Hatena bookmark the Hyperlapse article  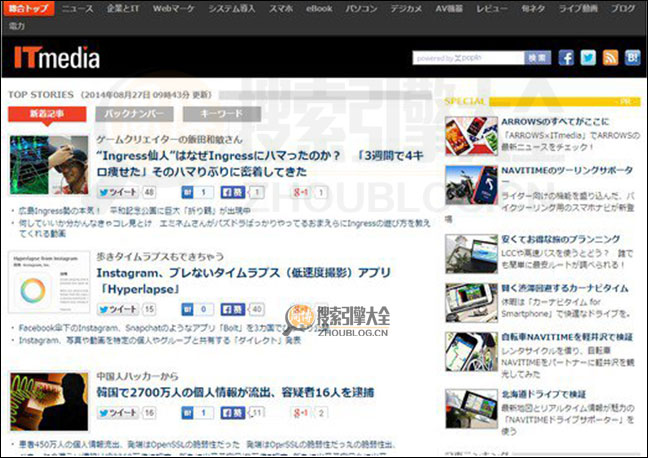pos(187,309)
